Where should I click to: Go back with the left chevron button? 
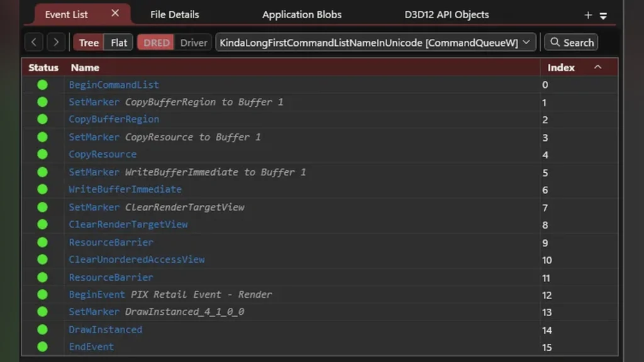click(x=34, y=42)
